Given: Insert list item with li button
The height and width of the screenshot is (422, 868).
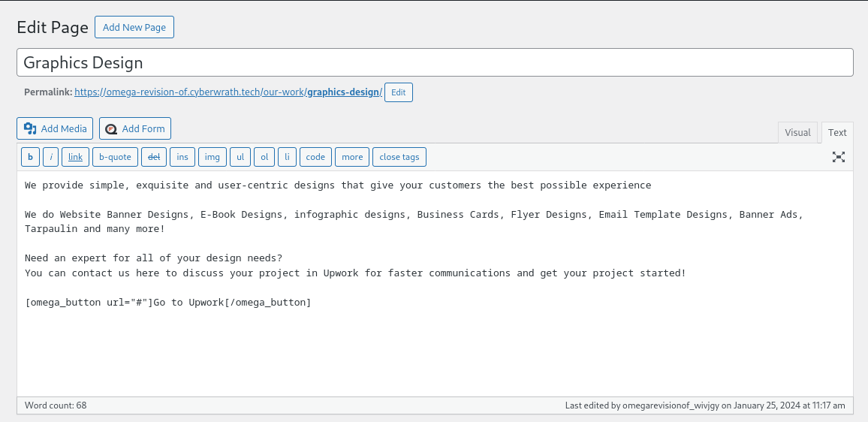Looking at the screenshot, I should pyautogui.click(x=287, y=157).
